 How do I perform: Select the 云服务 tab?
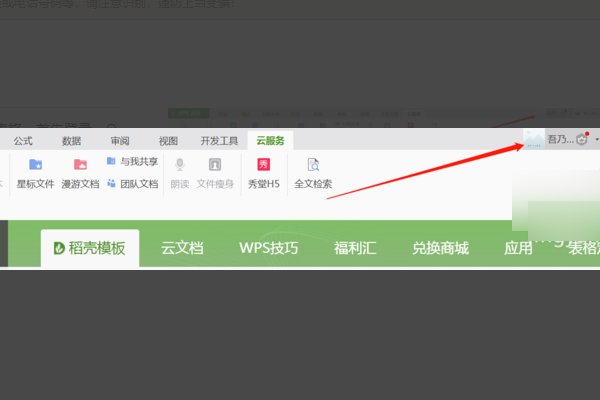pos(271,140)
